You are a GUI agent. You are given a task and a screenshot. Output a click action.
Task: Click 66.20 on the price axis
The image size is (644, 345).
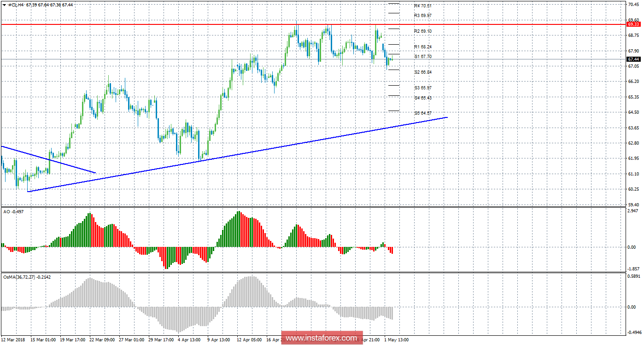634,82
